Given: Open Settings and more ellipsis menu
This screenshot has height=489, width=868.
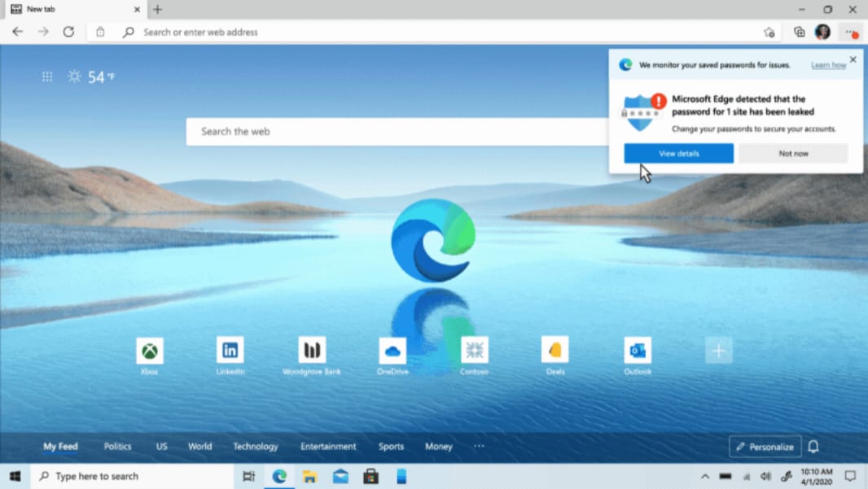Looking at the screenshot, I should 852,33.
